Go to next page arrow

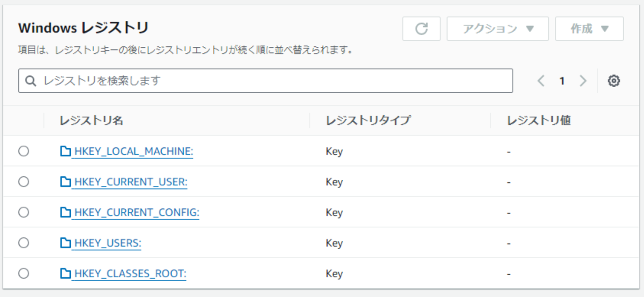[x=583, y=80]
